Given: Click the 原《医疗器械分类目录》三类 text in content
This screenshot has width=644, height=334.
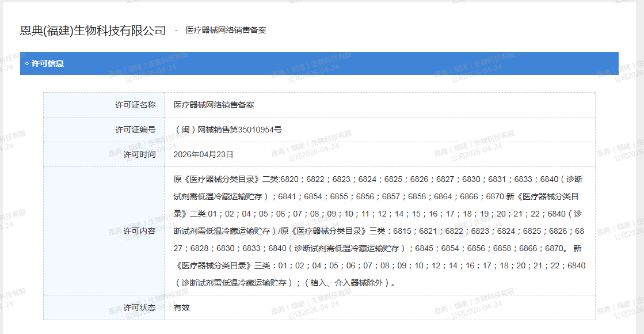Looking at the screenshot, I should (331, 231).
